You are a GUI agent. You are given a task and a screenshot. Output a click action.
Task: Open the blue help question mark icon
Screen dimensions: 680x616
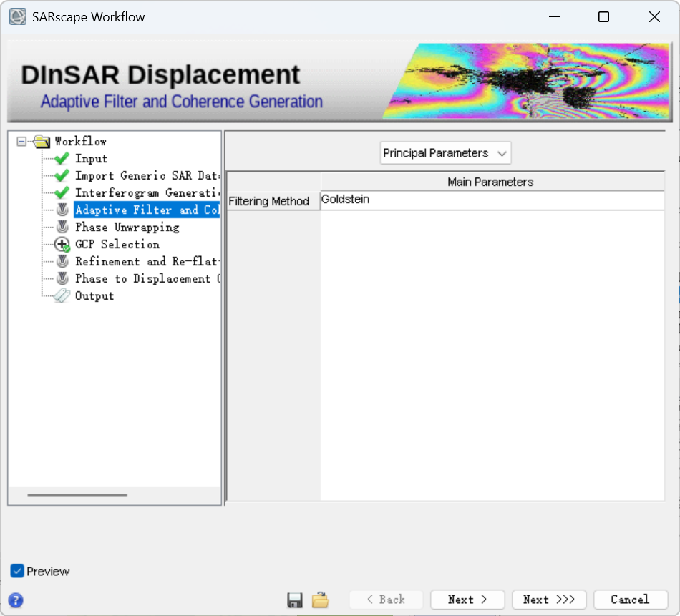[16, 600]
